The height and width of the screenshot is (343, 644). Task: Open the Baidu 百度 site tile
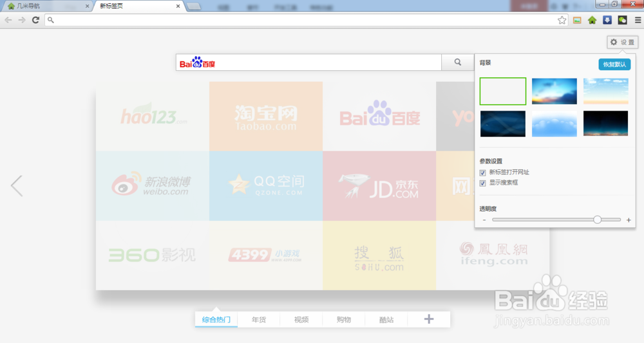pos(379,116)
